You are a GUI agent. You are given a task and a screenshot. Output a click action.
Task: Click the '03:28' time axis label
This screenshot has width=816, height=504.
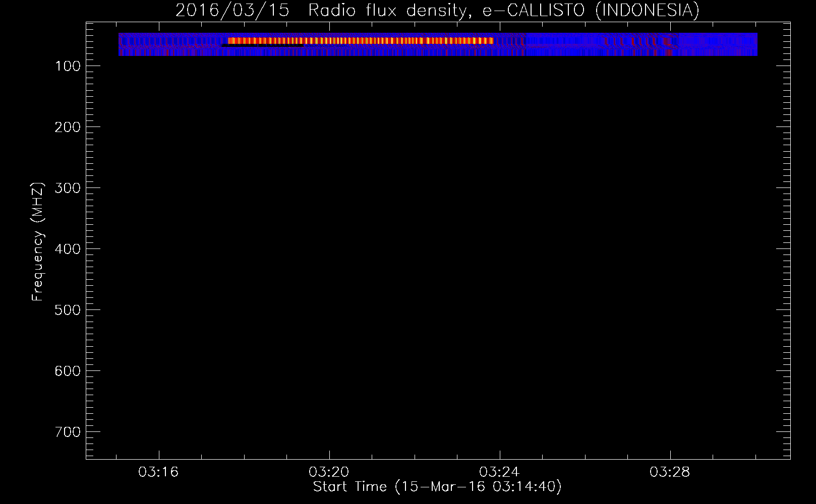pos(670,472)
